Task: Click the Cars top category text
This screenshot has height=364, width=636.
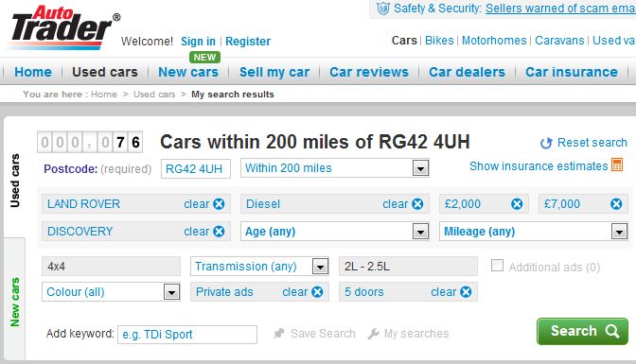Action: [x=404, y=41]
